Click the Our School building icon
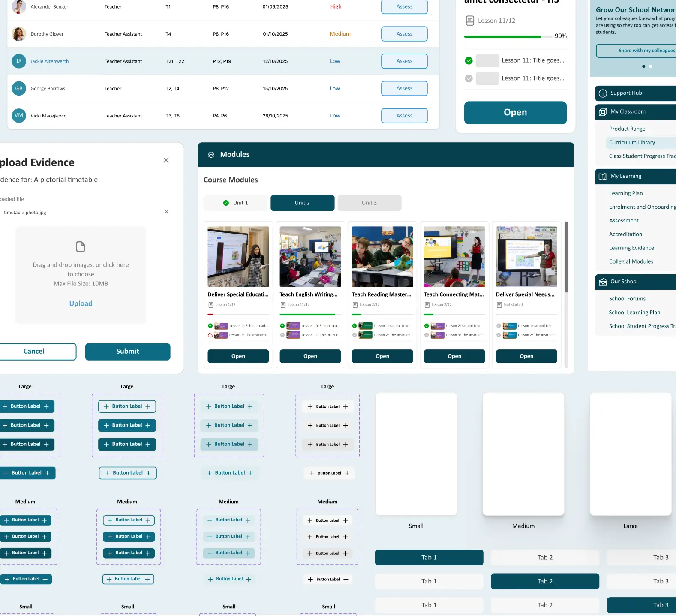 (603, 282)
